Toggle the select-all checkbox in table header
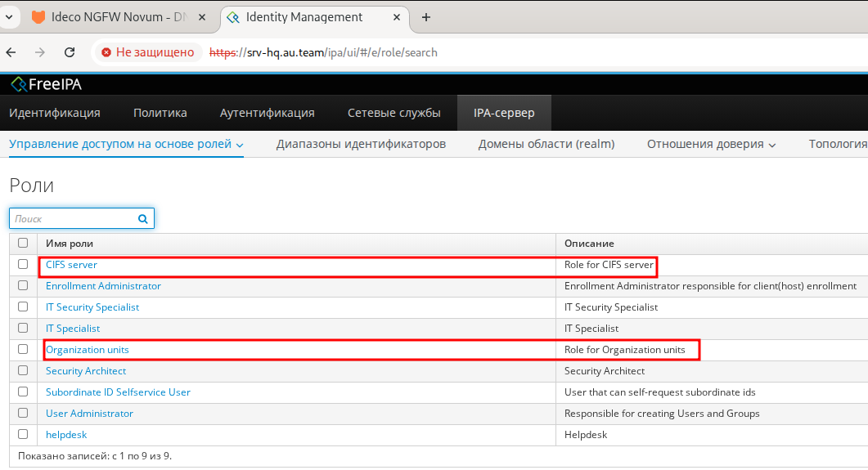Image resolution: width=868 pixels, height=470 pixels. coord(23,244)
